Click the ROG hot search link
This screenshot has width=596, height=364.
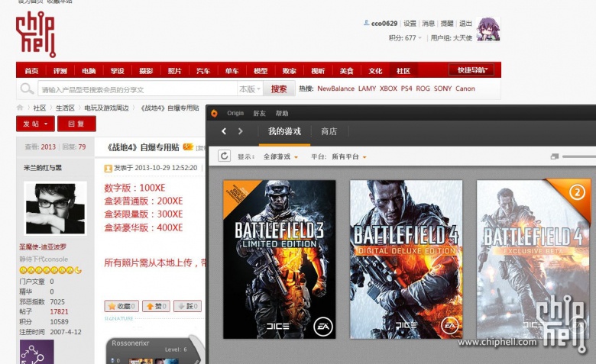[423, 89]
